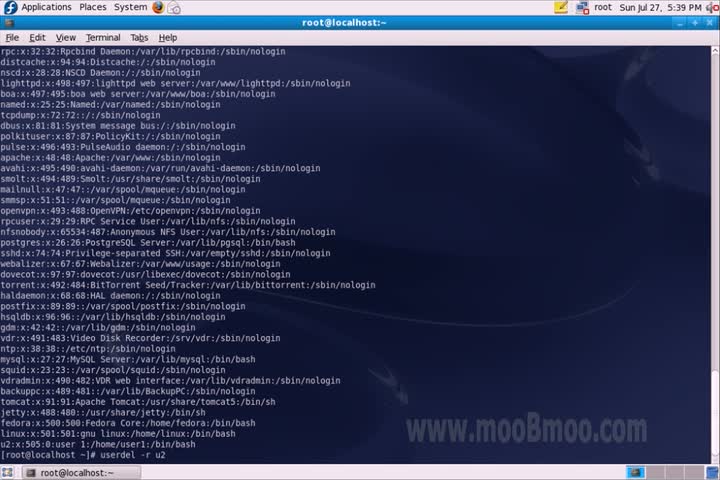Click the nfsnobody Anonymous NFS User line

click(x=168, y=232)
